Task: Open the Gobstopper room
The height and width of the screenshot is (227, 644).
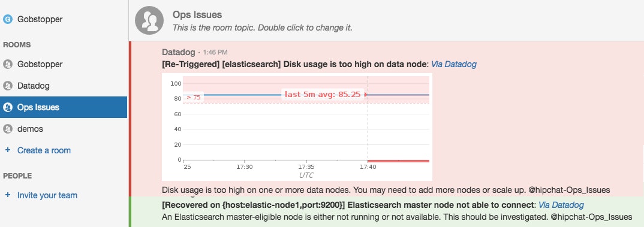Action: pyautogui.click(x=40, y=65)
